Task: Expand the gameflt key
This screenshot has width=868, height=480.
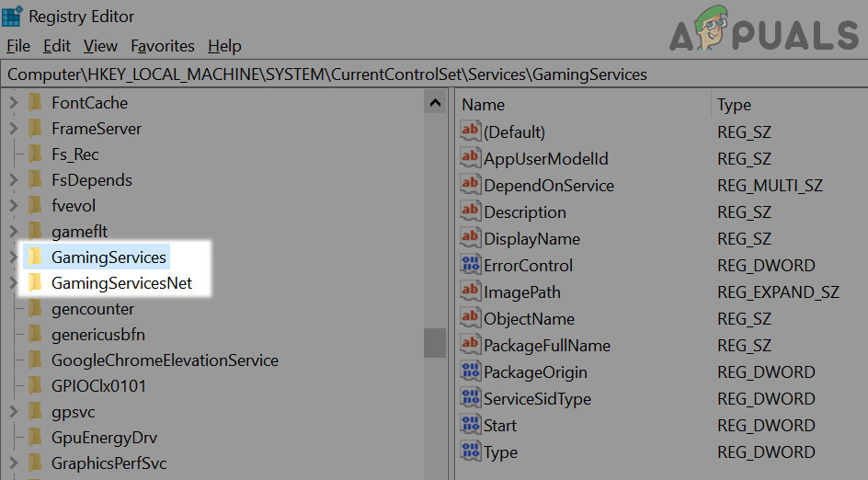Action: click(14, 232)
